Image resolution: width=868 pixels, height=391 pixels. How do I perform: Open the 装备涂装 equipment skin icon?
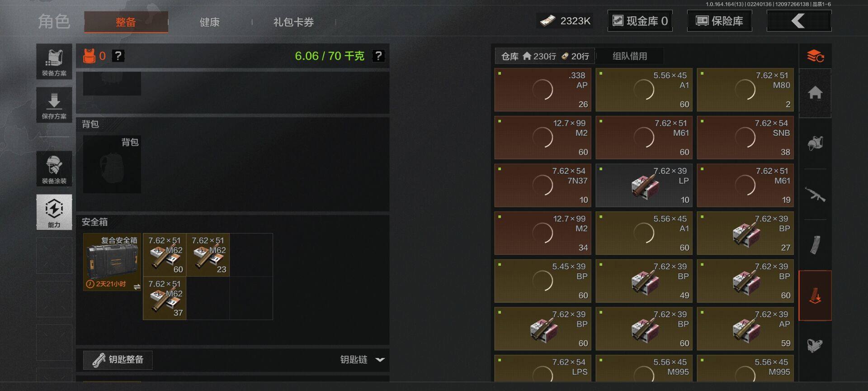(54, 169)
